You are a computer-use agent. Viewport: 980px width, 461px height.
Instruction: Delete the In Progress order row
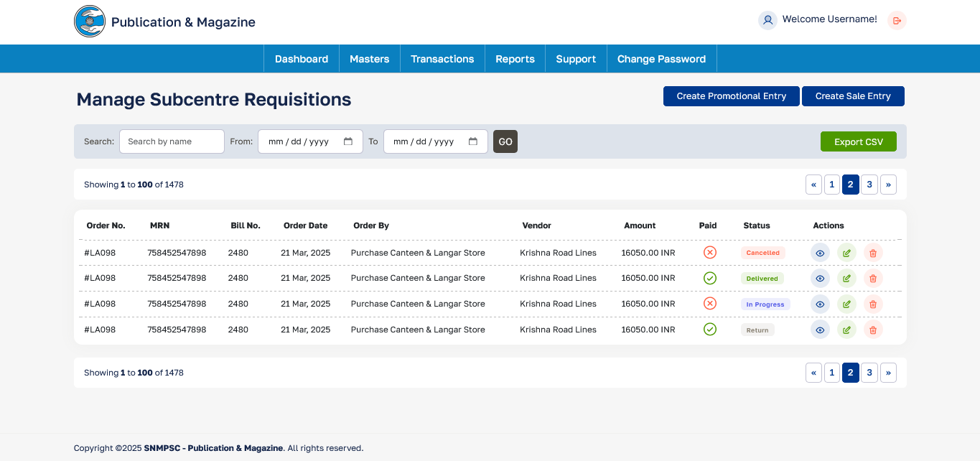pyautogui.click(x=873, y=304)
